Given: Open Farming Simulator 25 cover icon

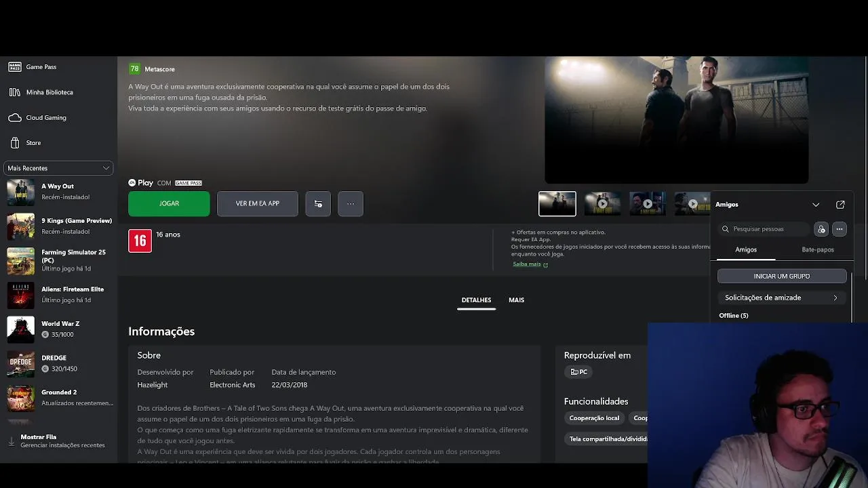Looking at the screenshot, I should click(20, 261).
